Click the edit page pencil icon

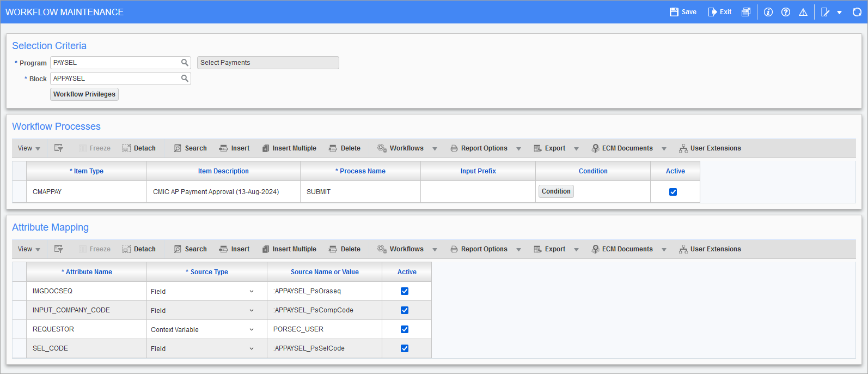(826, 12)
